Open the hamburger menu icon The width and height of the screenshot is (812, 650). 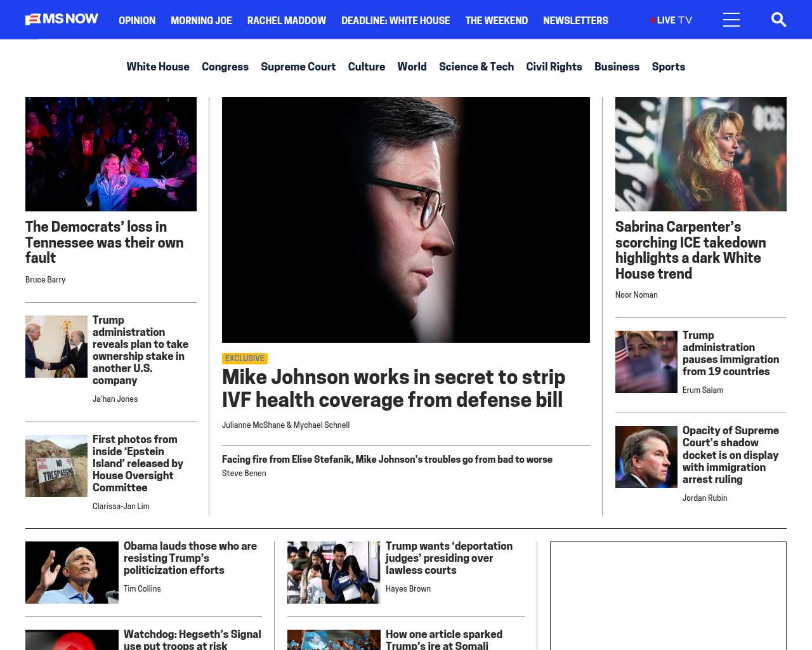pos(731,20)
